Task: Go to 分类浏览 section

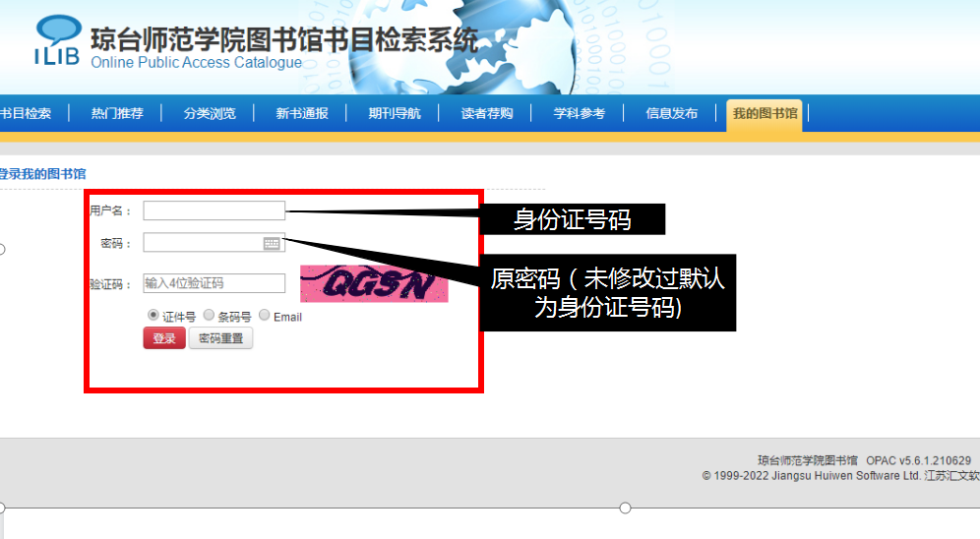Action: pyautogui.click(x=210, y=113)
